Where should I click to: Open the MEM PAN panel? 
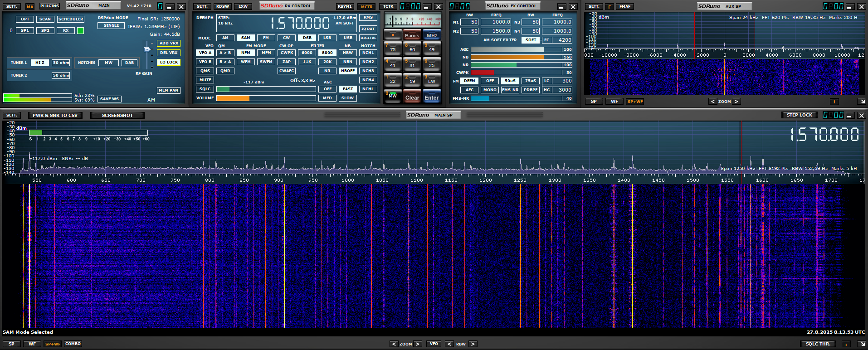coord(169,90)
